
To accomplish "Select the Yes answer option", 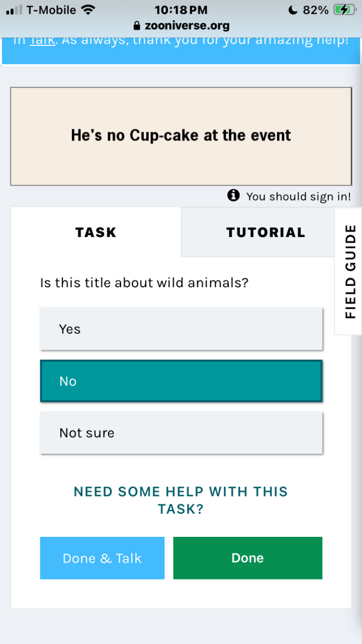I will tap(181, 329).
